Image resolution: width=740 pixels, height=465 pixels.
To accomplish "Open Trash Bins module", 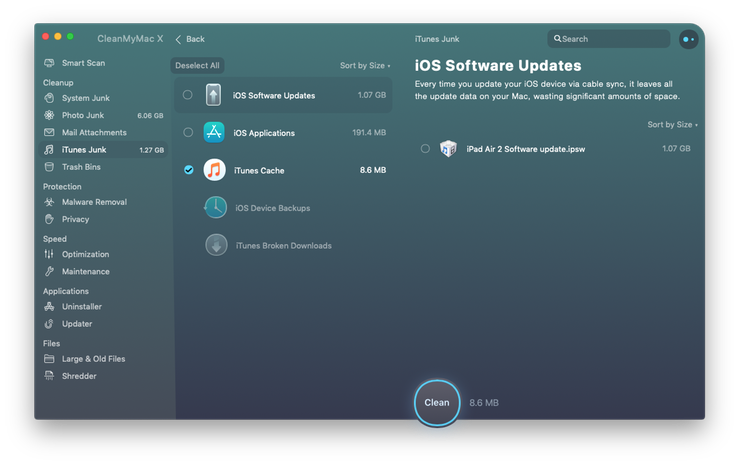I will point(81,167).
